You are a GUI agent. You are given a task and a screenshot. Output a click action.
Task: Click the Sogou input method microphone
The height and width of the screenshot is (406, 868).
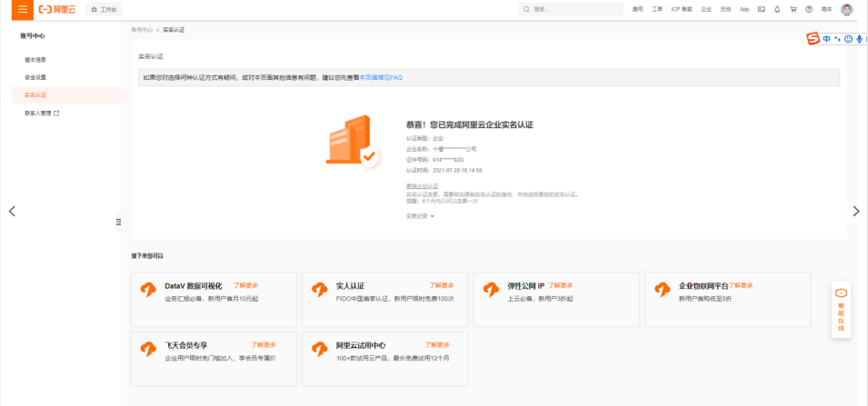[x=859, y=39]
